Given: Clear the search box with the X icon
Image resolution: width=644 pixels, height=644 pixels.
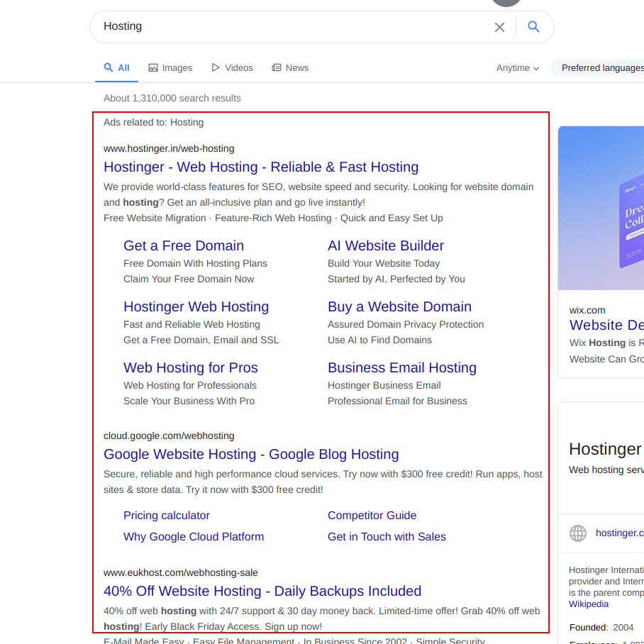Looking at the screenshot, I should (x=499, y=27).
